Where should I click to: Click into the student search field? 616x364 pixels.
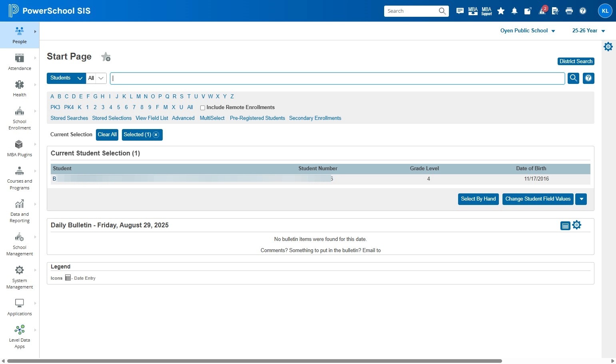[337, 78]
